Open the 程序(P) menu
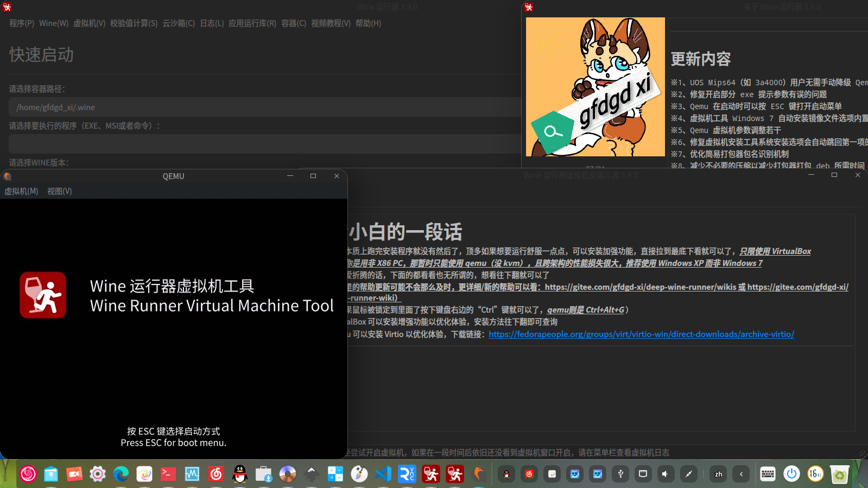This screenshot has width=868, height=488. coord(22,23)
